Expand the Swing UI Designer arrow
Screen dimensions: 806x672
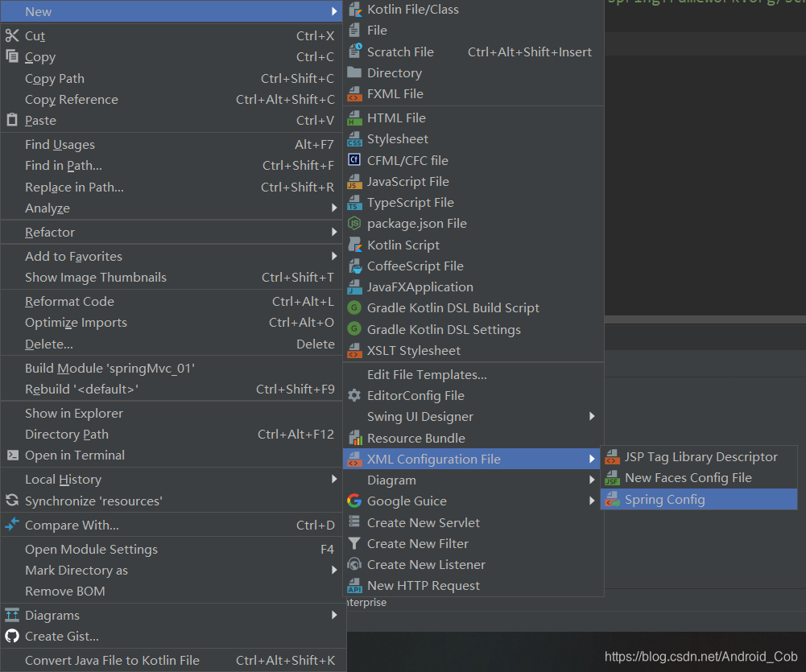pos(592,416)
